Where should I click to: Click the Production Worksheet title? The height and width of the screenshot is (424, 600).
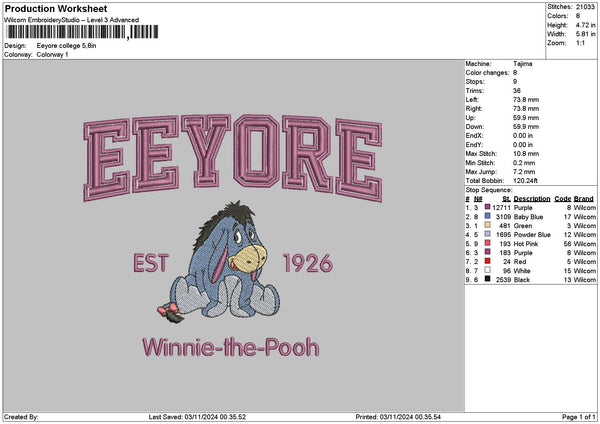click(56, 8)
